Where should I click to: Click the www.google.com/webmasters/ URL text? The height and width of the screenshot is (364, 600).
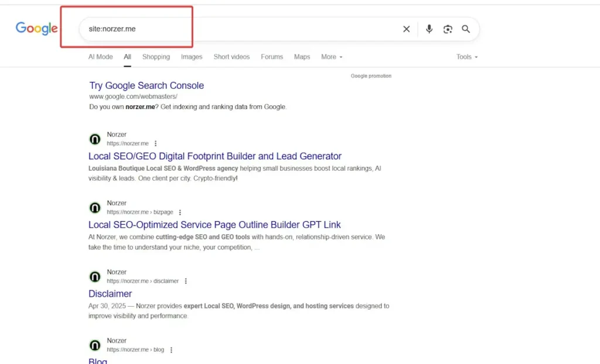(133, 97)
